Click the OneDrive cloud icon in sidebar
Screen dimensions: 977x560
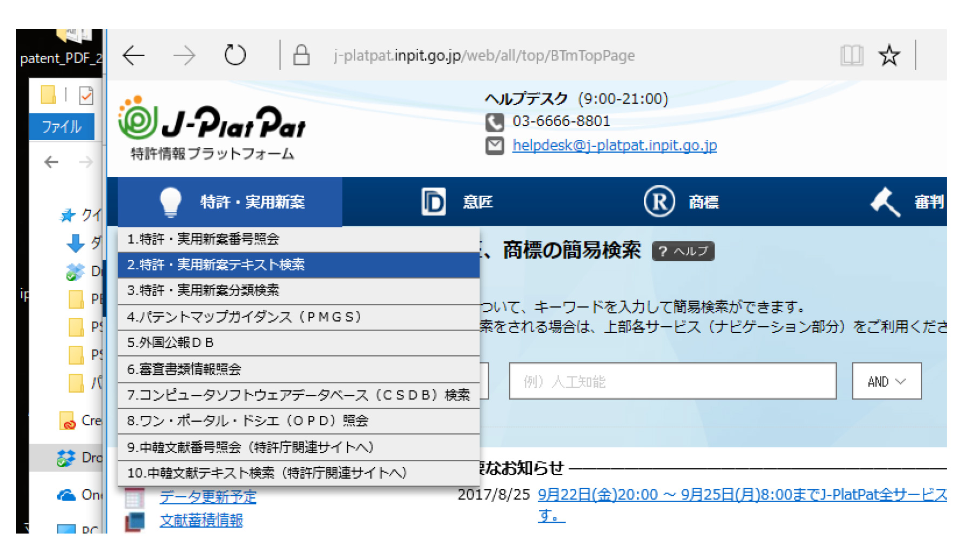tap(66, 495)
